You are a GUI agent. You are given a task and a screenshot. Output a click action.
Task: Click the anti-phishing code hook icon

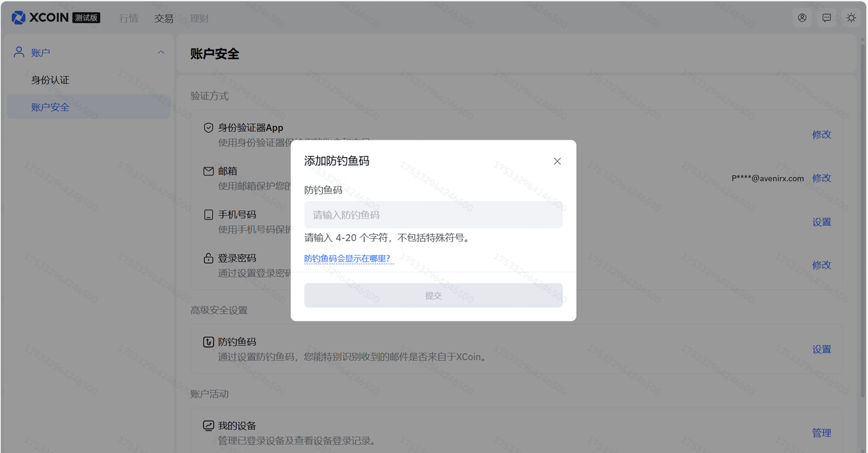coord(208,342)
